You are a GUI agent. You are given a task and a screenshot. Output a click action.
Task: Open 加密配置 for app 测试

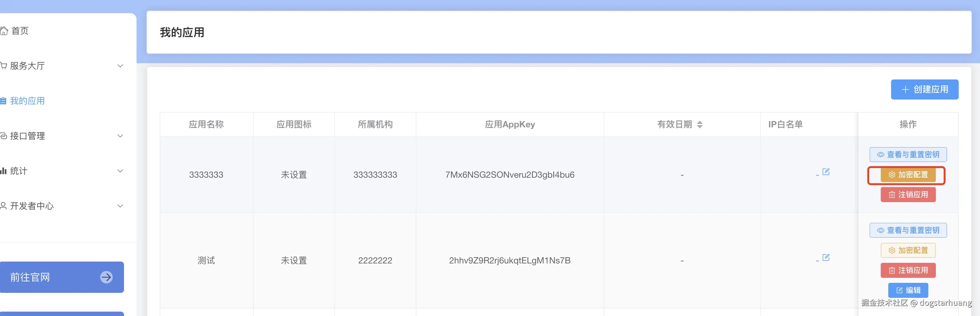[x=908, y=250]
